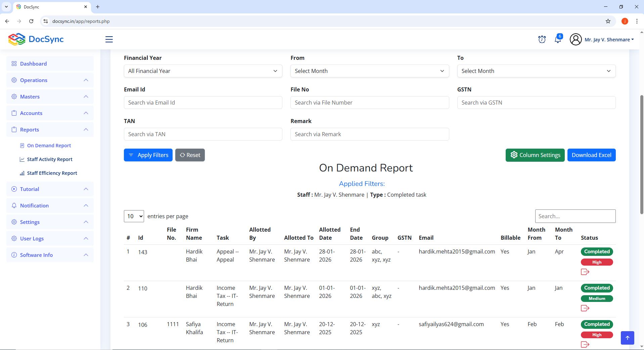The width and height of the screenshot is (644, 350).
Task: Open the Financial Year dropdown
Action: (x=203, y=71)
